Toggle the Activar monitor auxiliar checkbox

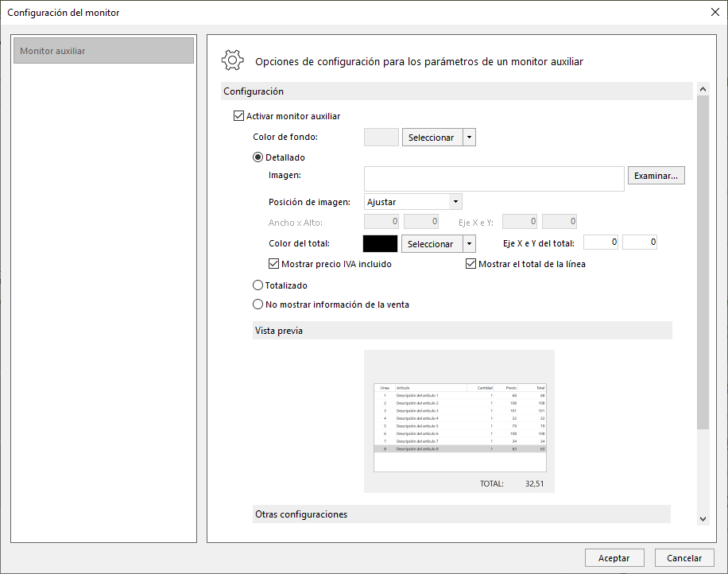(x=238, y=115)
